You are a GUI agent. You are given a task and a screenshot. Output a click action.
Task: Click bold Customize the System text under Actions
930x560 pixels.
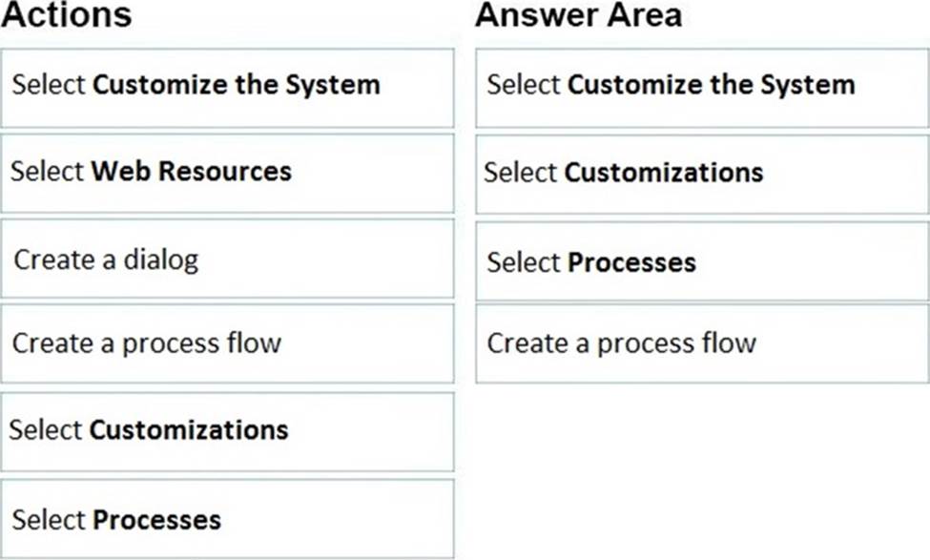point(237,85)
